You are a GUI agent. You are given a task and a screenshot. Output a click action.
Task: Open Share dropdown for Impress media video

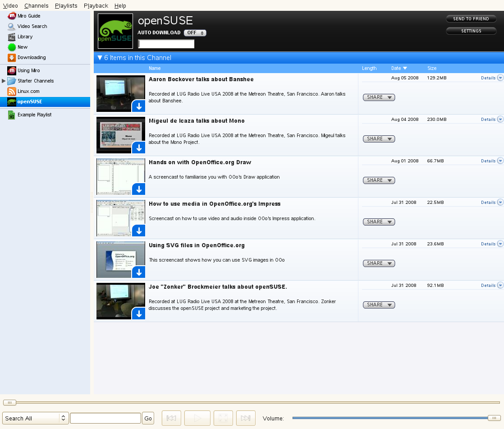coord(379,222)
